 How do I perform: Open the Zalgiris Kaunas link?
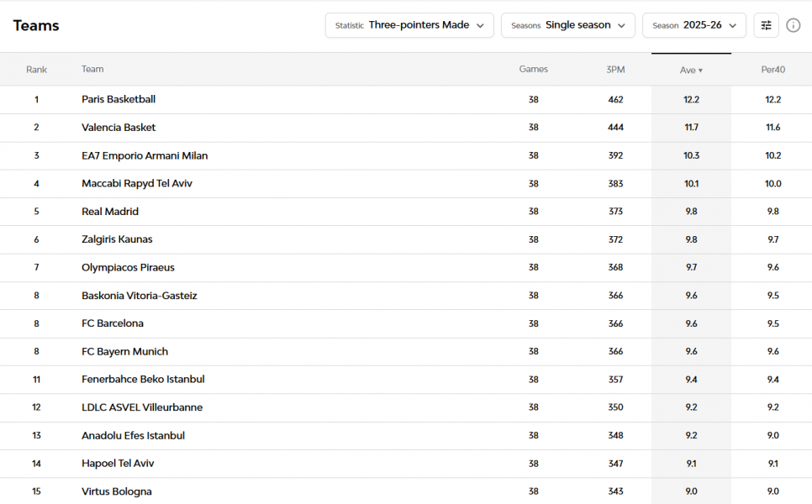[x=117, y=239]
